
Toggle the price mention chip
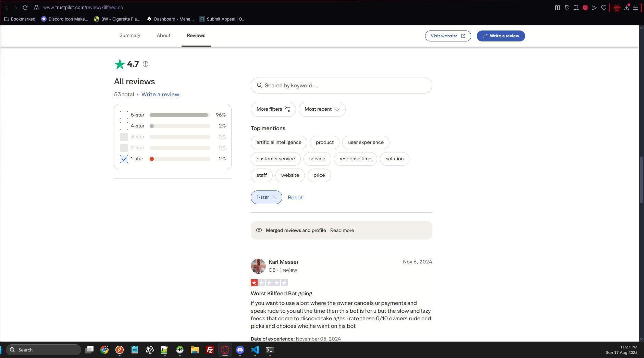(319, 175)
